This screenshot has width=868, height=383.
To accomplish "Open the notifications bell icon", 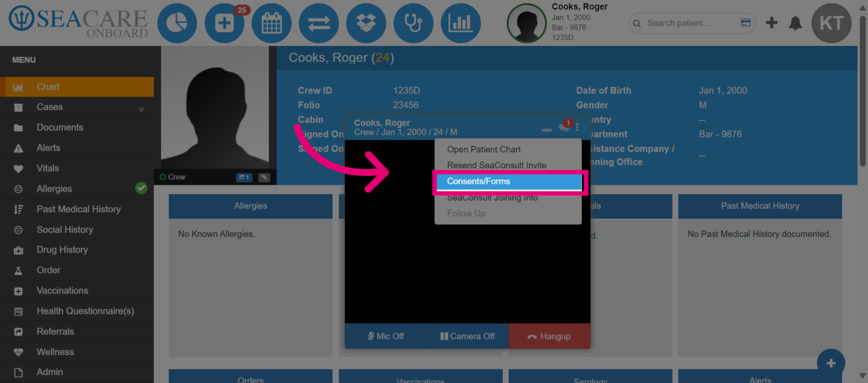I will (795, 23).
